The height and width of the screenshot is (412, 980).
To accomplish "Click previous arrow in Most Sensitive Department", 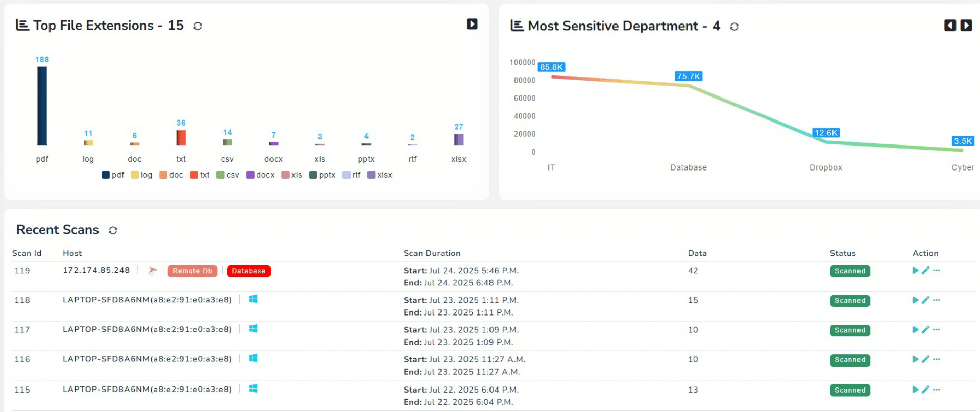I will [949, 26].
